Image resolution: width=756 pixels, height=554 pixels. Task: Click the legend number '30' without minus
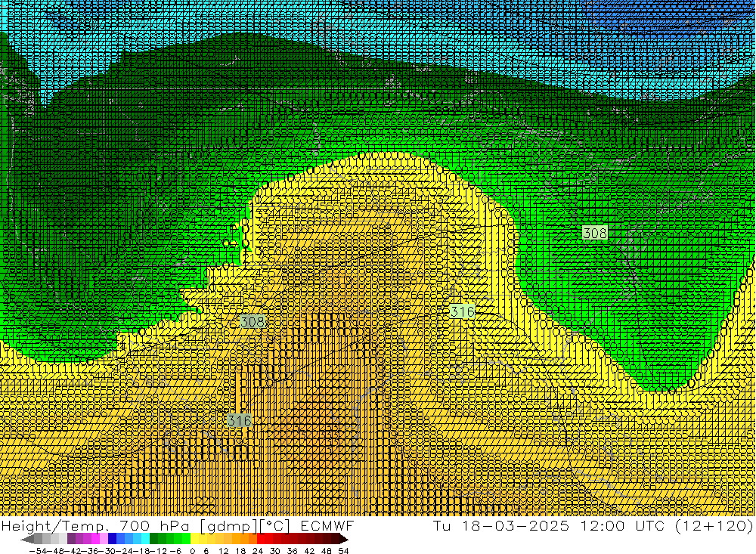(x=275, y=551)
